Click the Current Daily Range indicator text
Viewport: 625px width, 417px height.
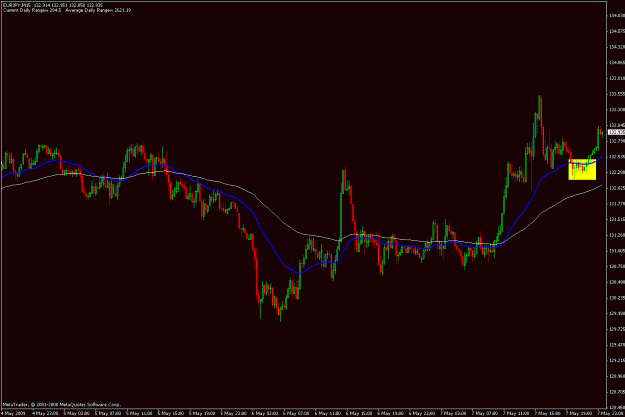(32, 10)
